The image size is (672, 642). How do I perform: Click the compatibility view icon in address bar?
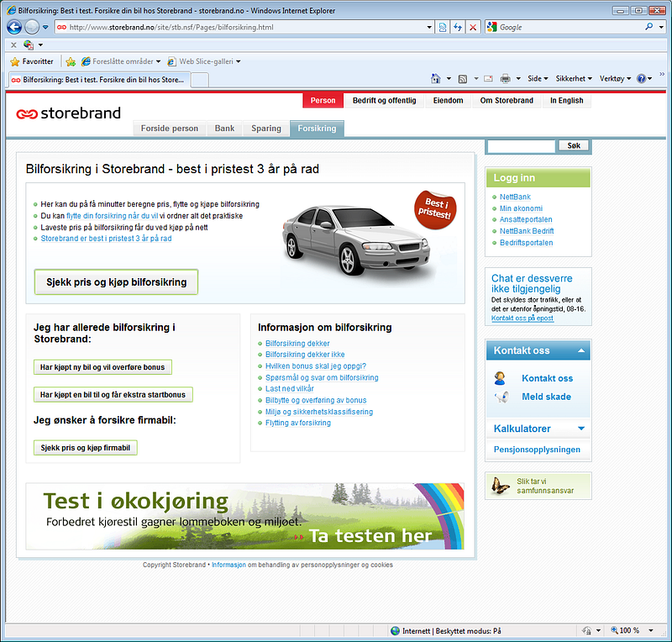(x=443, y=27)
